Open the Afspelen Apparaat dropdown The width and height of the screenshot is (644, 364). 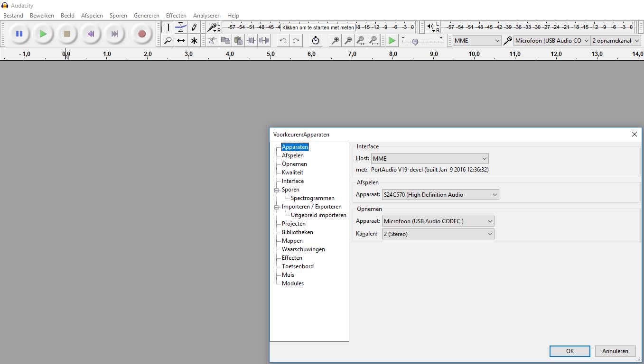(440, 195)
